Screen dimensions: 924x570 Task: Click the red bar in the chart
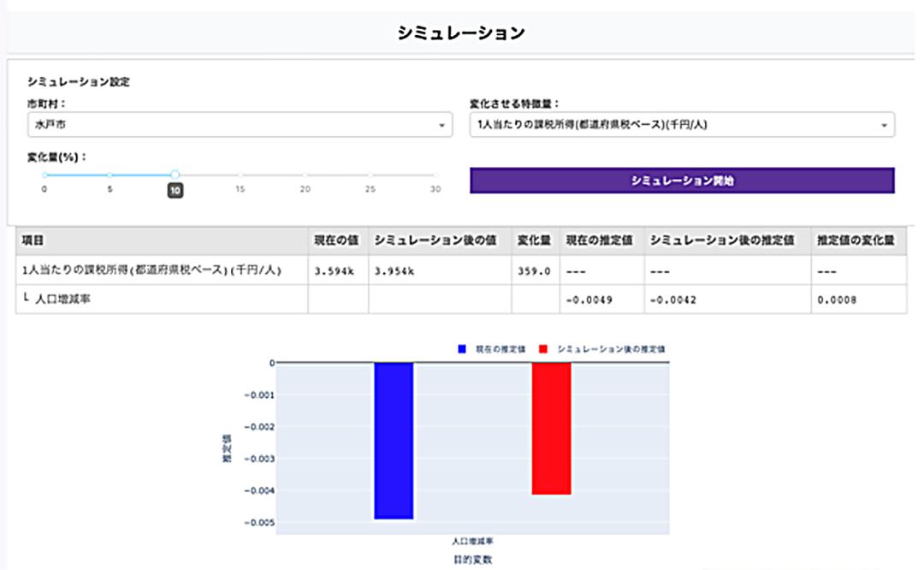pyautogui.click(x=551, y=428)
